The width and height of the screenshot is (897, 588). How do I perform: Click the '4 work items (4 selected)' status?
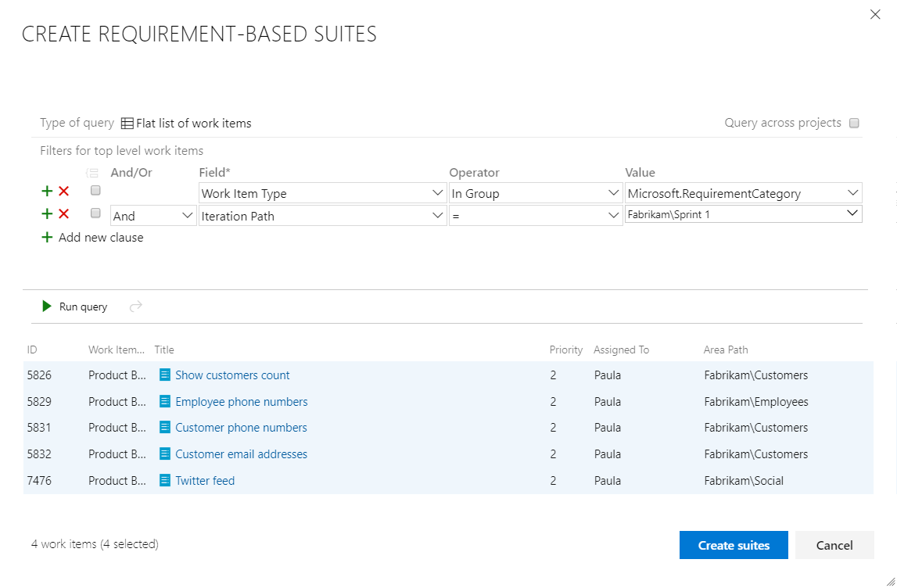coord(95,544)
